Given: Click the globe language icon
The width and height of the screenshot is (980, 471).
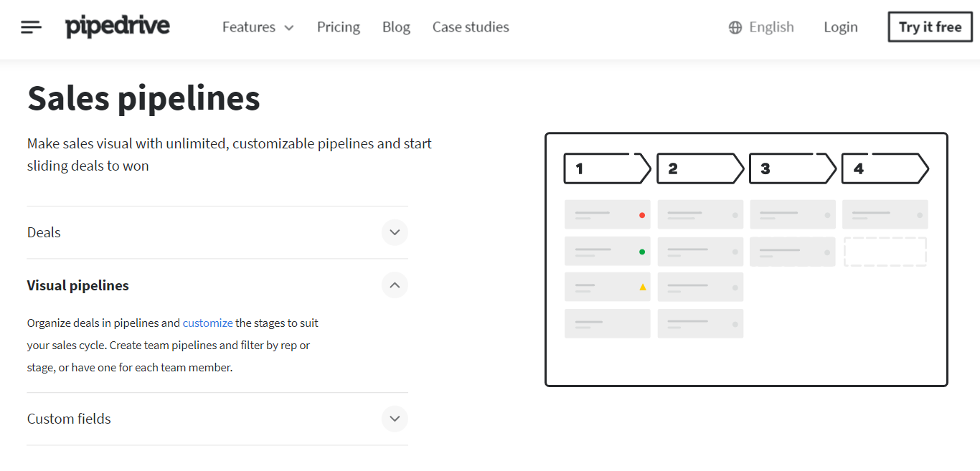Looking at the screenshot, I should (735, 28).
